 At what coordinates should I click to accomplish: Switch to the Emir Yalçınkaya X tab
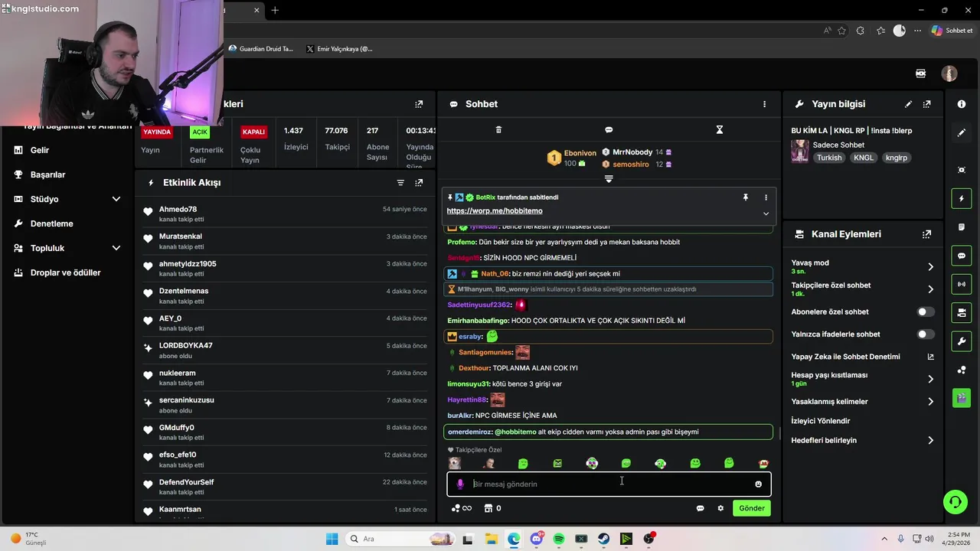click(x=339, y=49)
